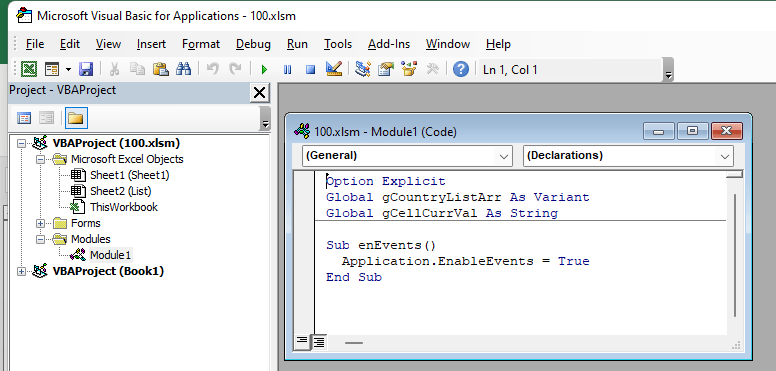Select VBAProject (100.xlsm) label

coord(116,143)
